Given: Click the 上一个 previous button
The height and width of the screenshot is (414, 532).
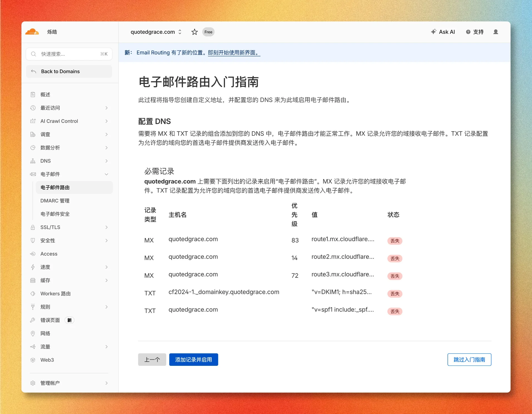Looking at the screenshot, I should coord(152,359).
